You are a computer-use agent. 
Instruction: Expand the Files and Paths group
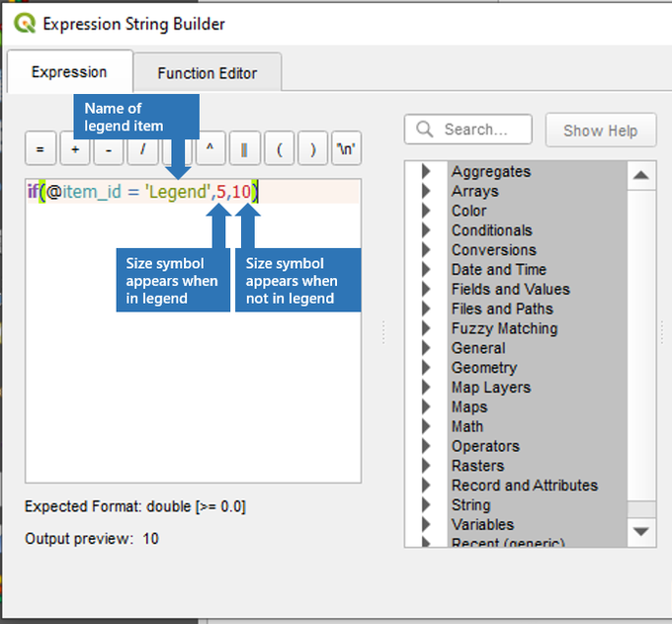click(426, 309)
